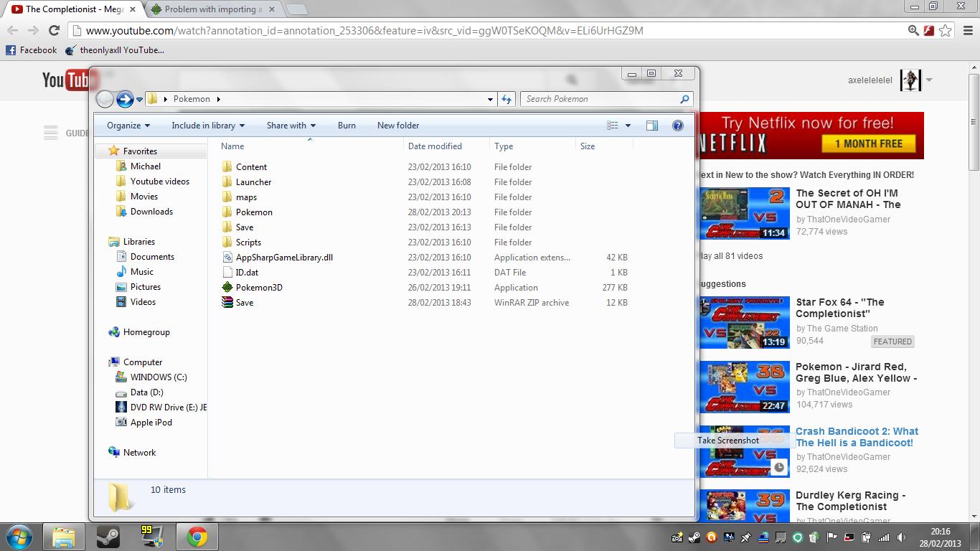Image resolution: width=980 pixels, height=551 pixels.
Task: Select the Save file folder row name
Action: tap(245, 227)
